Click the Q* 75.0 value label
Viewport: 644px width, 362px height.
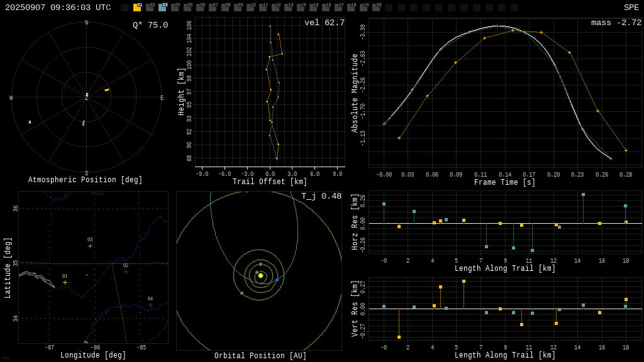click(150, 25)
